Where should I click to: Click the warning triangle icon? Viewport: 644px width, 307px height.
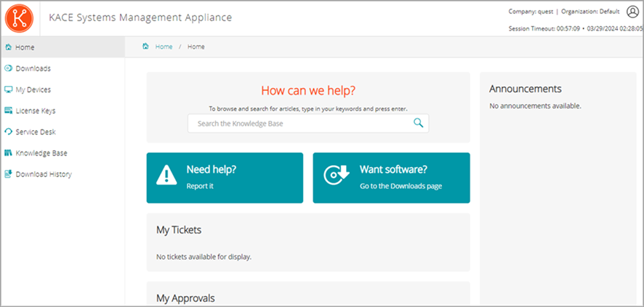(167, 175)
